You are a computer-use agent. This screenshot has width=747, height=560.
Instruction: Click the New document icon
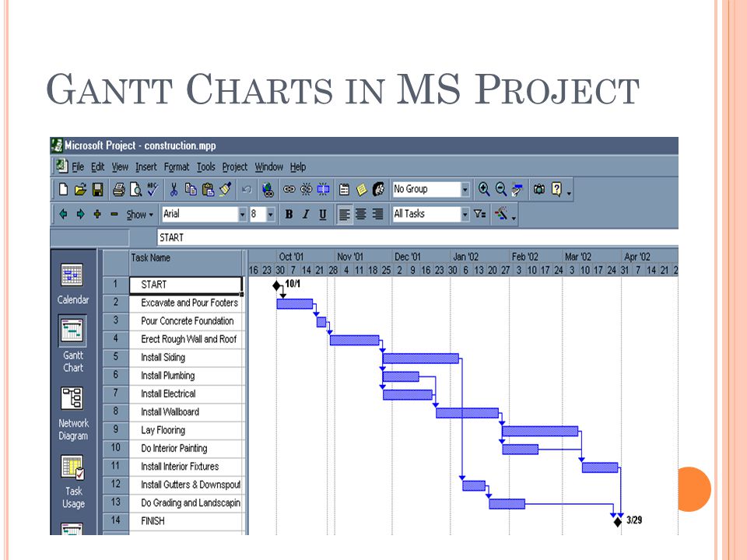(63, 190)
